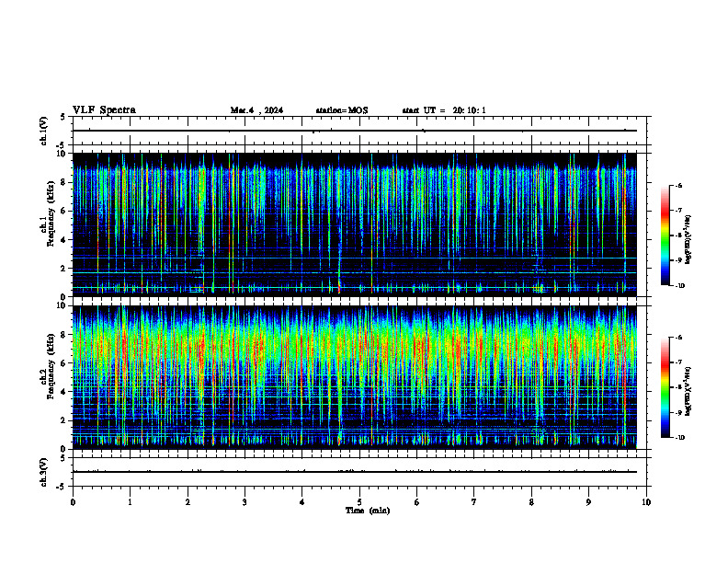Click the ch.2 frequency axis "8" tick label
This screenshot has height=563, width=728.
63,335
